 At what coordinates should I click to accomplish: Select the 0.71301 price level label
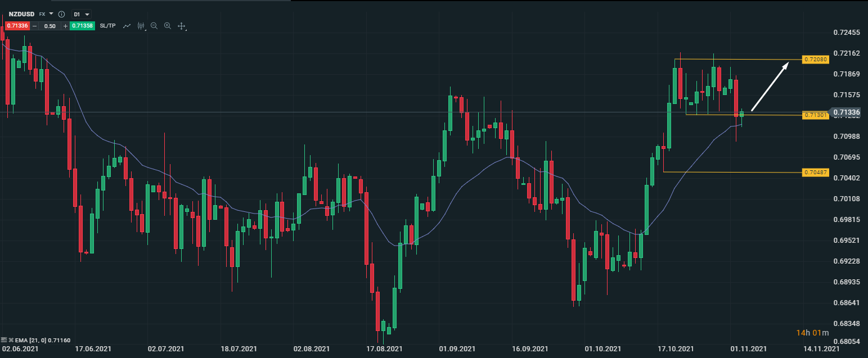coord(815,115)
